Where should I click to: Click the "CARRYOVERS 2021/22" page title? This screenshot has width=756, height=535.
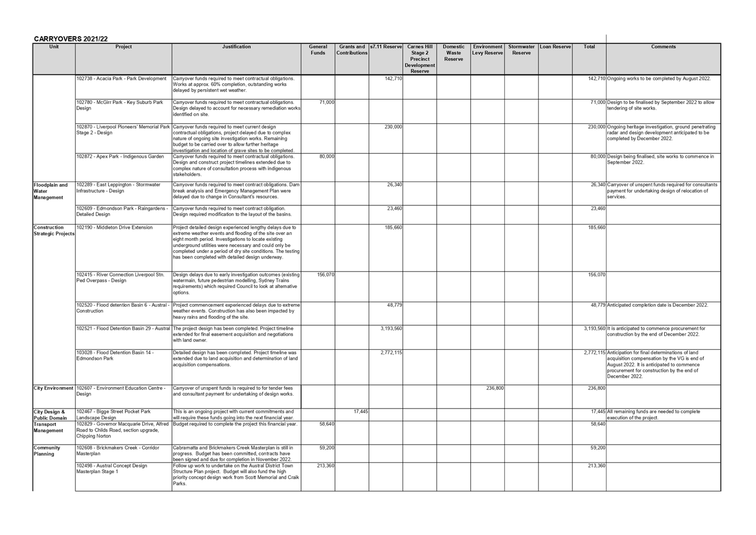(71, 39)
